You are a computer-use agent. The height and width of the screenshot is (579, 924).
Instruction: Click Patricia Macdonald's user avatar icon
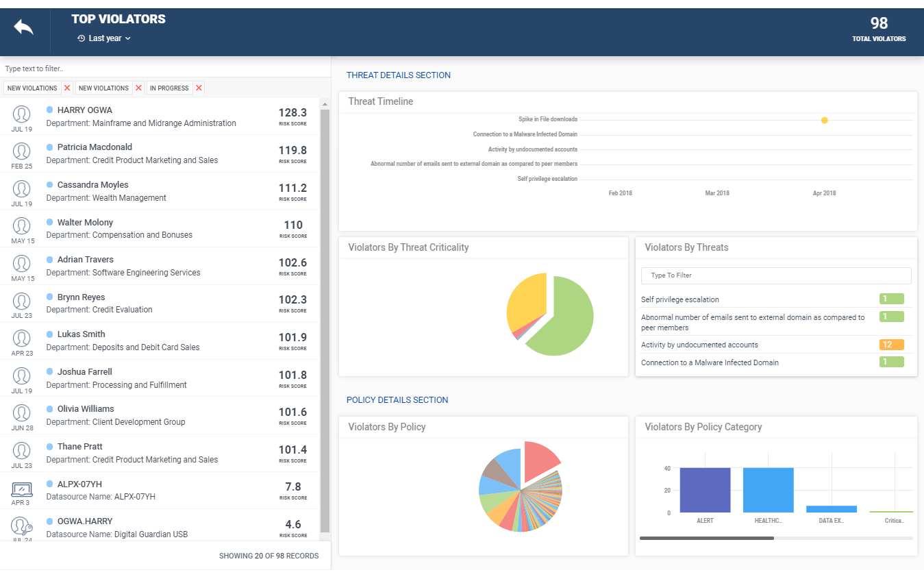[22, 151]
